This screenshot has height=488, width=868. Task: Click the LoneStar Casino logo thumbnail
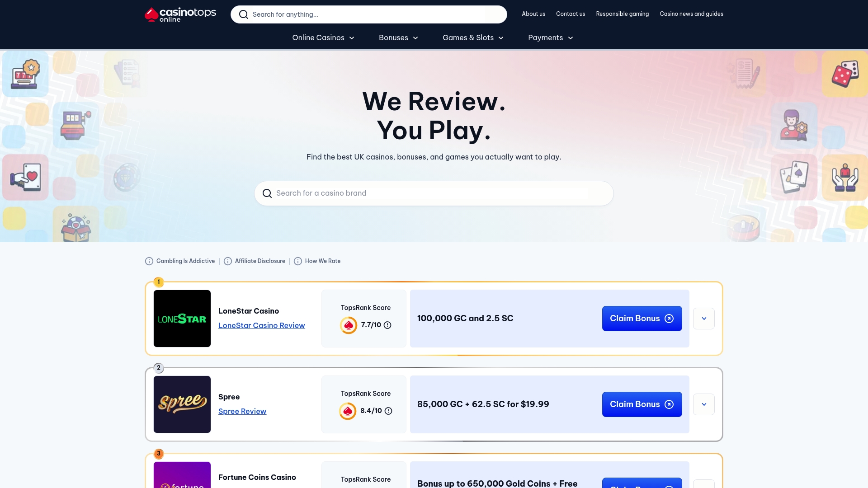click(182, 319)
